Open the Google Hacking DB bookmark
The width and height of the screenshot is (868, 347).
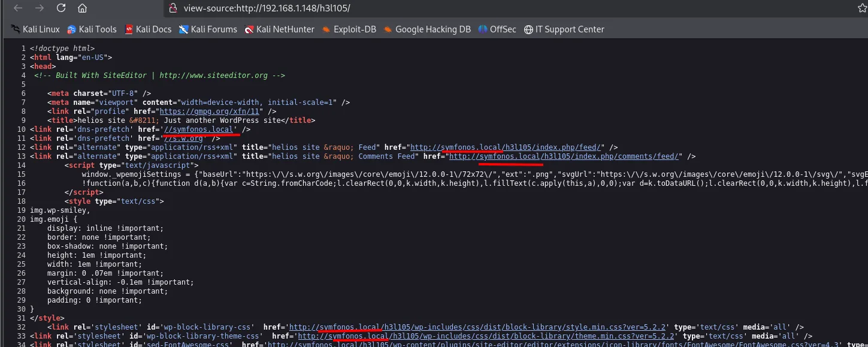tap(427, 29)
